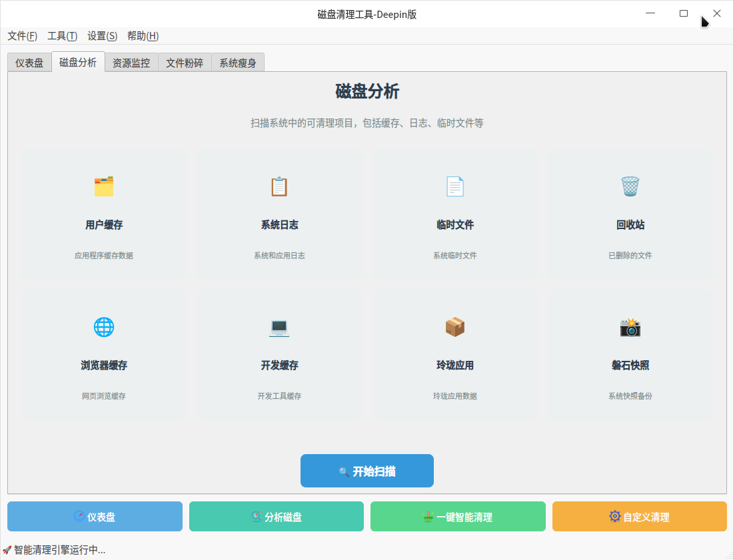Click the broom icon on 一键智能清理
Image resolution: width=733 pixels, height=560 pixels.
[428, 517]
